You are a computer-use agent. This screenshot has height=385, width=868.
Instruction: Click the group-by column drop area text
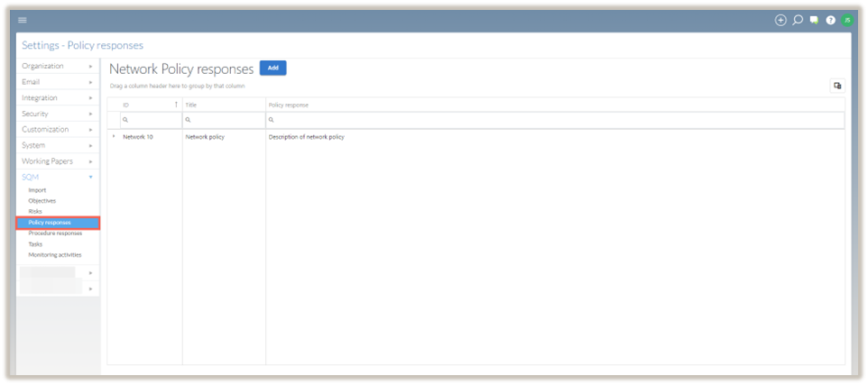coord(177,87)
